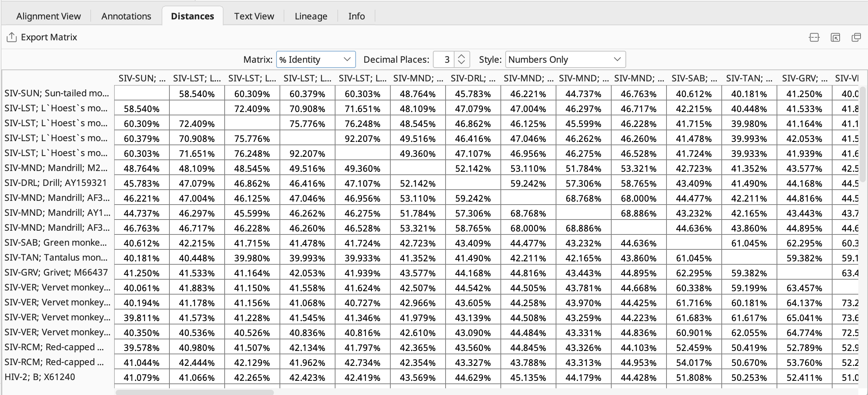Increase decimal places with up arrow
The image size is (868, 395).
point(462,56)
